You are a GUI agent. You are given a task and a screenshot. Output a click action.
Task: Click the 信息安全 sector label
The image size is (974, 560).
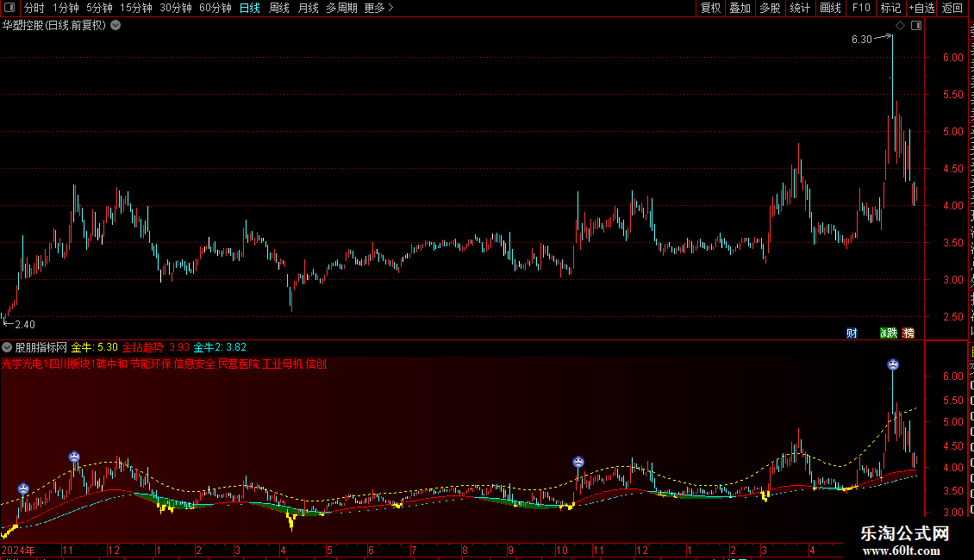click(x=195, y=364)
